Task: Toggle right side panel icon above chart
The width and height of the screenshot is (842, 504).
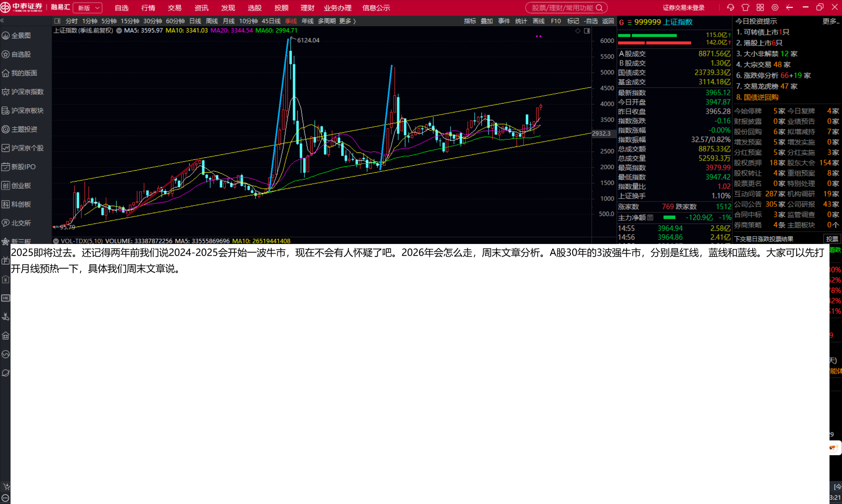Action: [x=587, y=31]
